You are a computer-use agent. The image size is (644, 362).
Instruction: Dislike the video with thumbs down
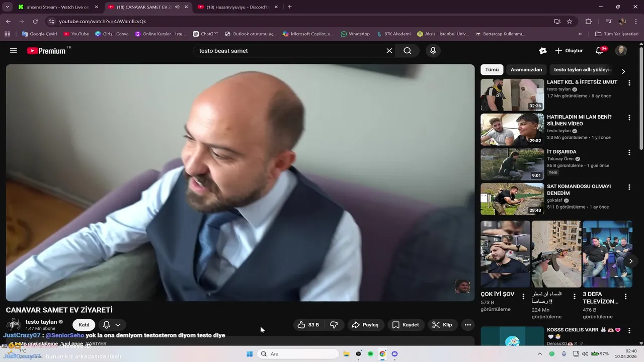[x=334, y=325]
